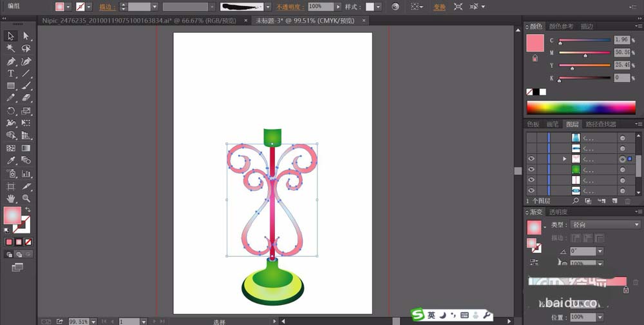Click the magenta M slider track

[x=585, y=53]
